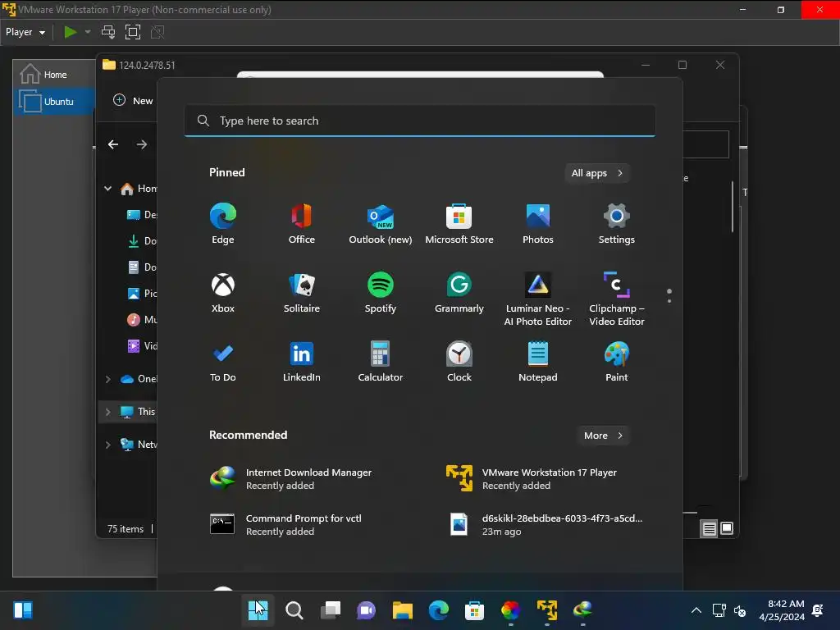
Task: Show hidden system tray icons
Action: 696,610
